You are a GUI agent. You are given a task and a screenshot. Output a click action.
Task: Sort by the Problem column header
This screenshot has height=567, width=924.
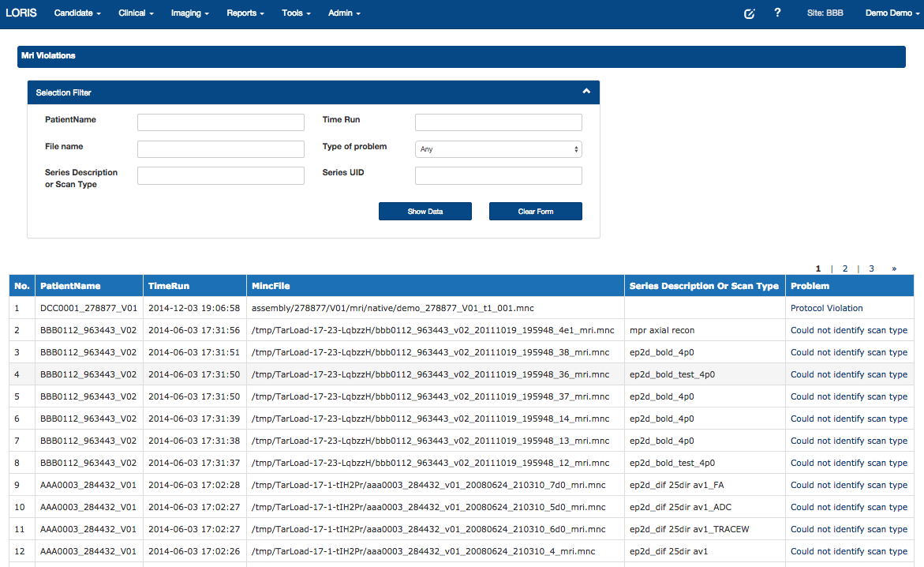(x=810, y=286)
